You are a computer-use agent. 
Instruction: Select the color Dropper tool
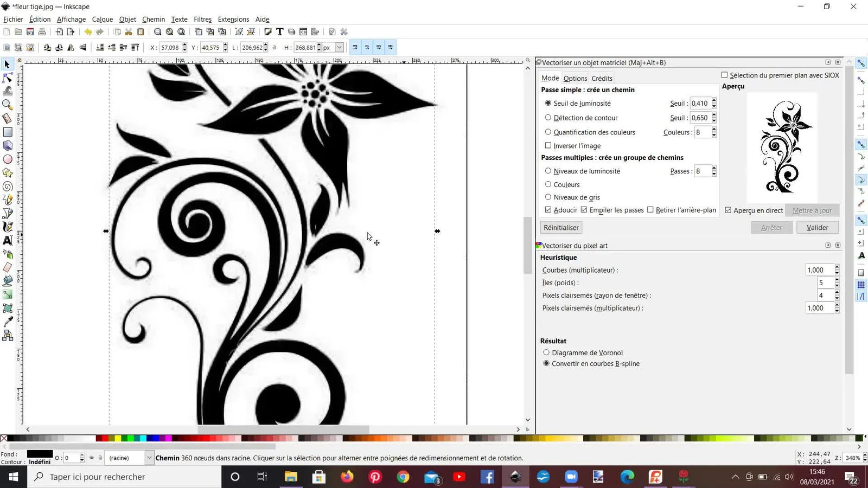click(8, 322)
